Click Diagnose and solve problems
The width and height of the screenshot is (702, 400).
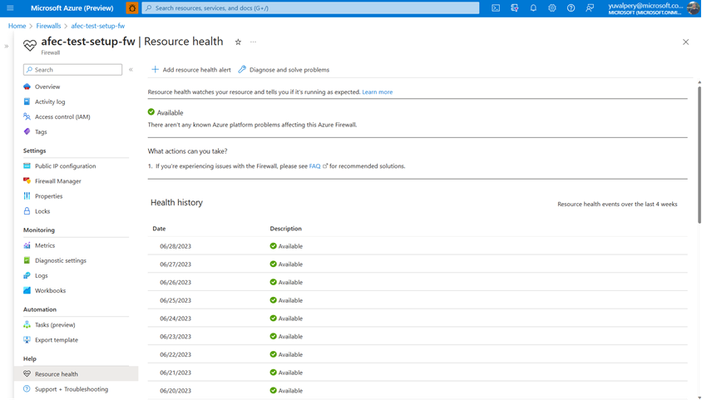284,69
